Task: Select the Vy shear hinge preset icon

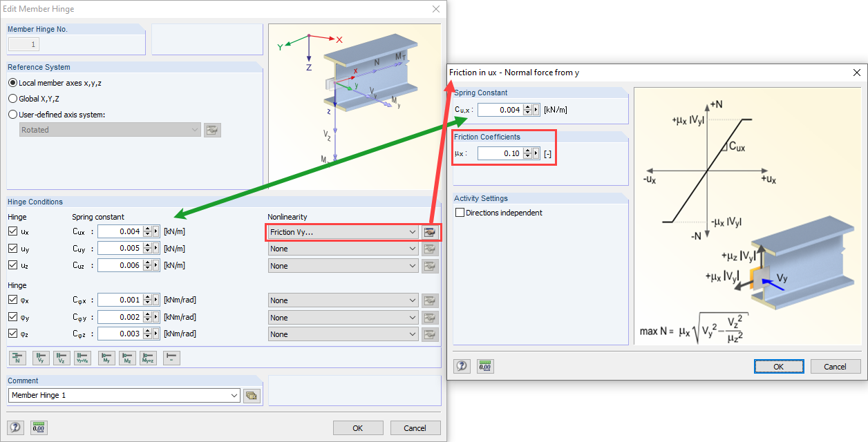Action: (x=41, y=358)
